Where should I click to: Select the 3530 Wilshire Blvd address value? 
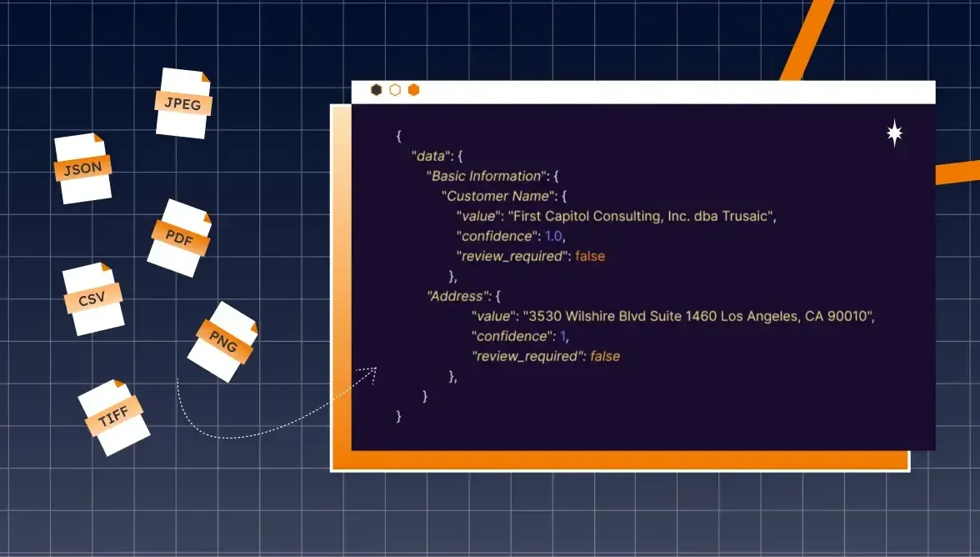tap(698, 316)
